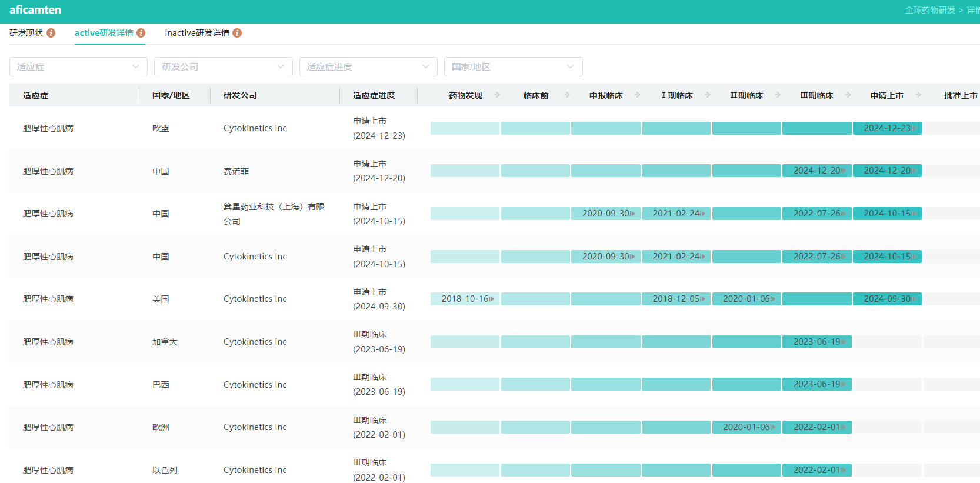Click 赛诺菲 company name
Screen dimensions: 980x483
(x=236, y=171)
